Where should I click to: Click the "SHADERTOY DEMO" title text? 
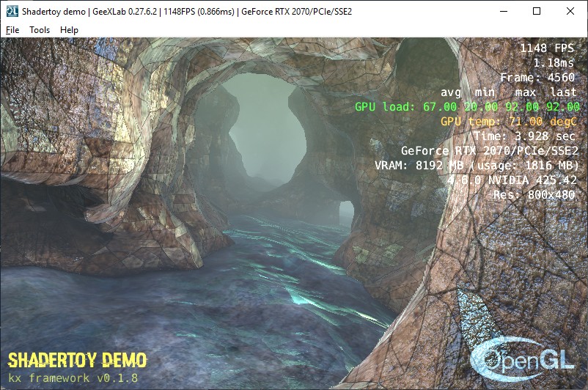point(77,360)
